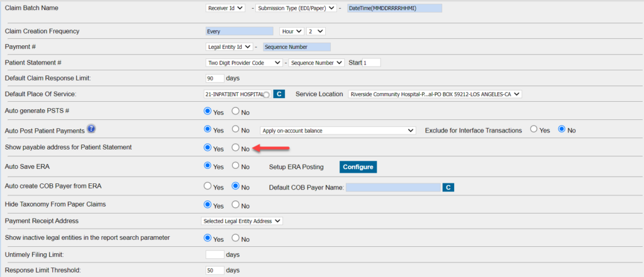Image resolution: width=644 pixels, height=277 pixels.
Task: Click the Default COB Payer Name field
Action: coord(393,187)
